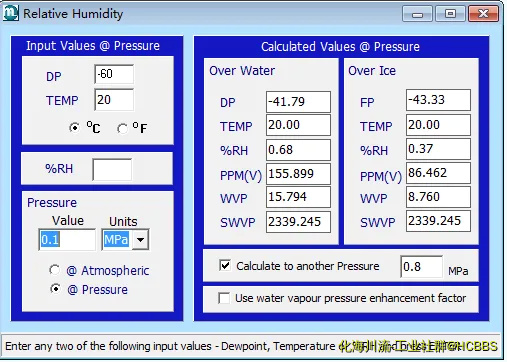
Task: Open the pressure Units dropdown arrow
Action: 140,239
